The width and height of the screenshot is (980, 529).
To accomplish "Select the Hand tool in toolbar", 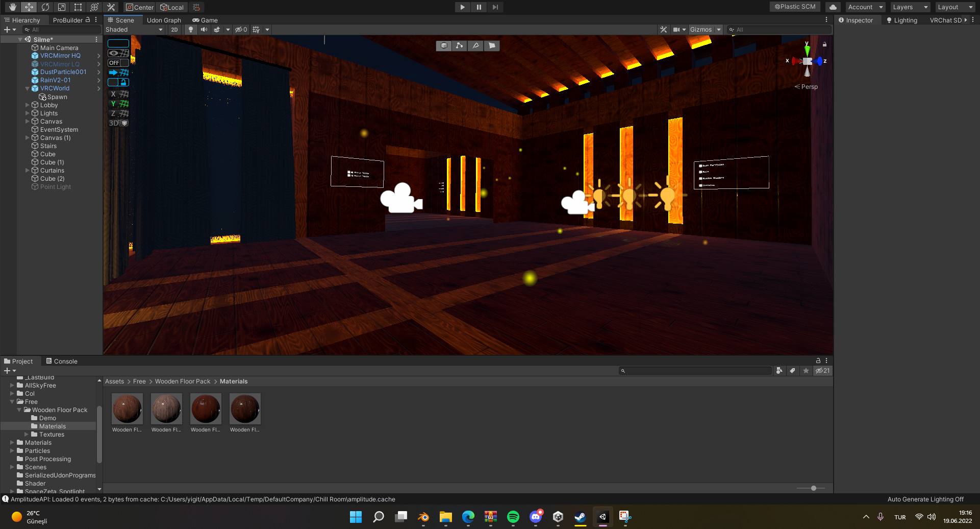I will [x=12, y=7].
